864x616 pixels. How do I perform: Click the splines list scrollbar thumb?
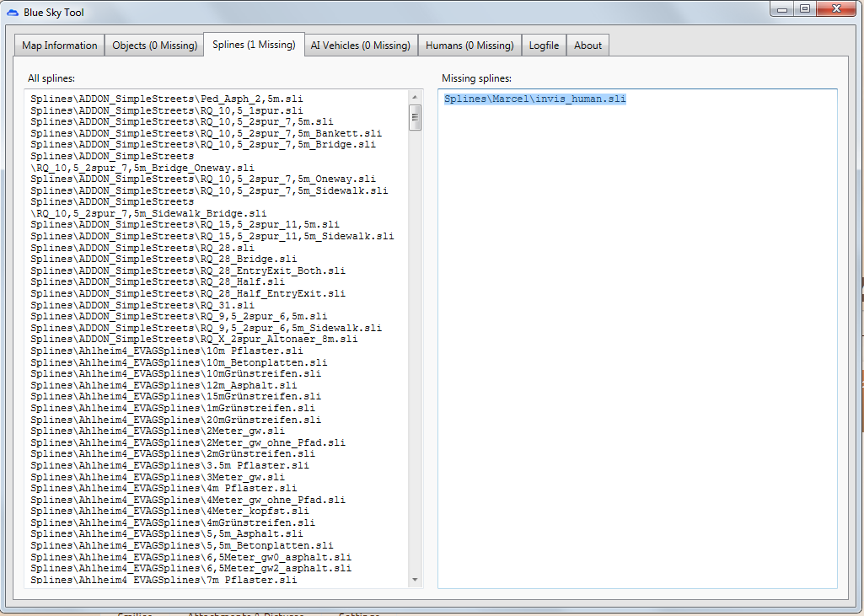coord(415,117)
